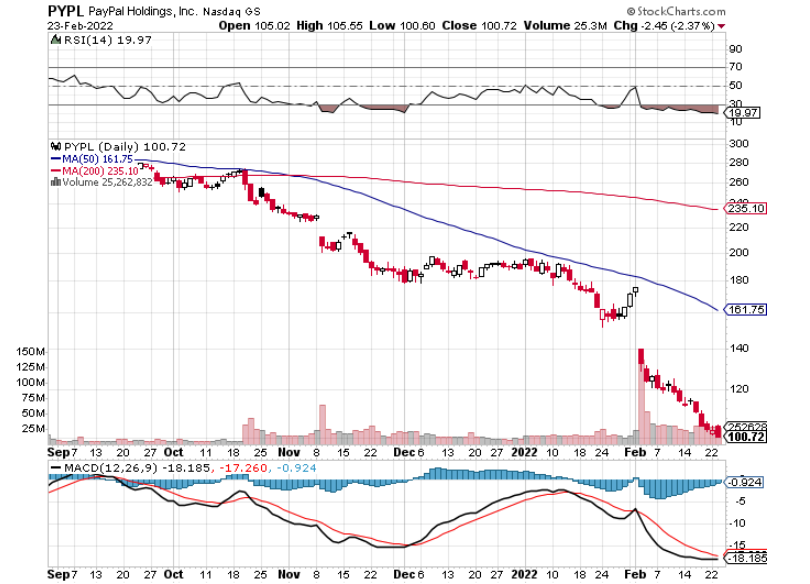Click the PYPL (Daily) 100.72 legend text
Screen dimensions: 810x584
click(x=124, y=147)
